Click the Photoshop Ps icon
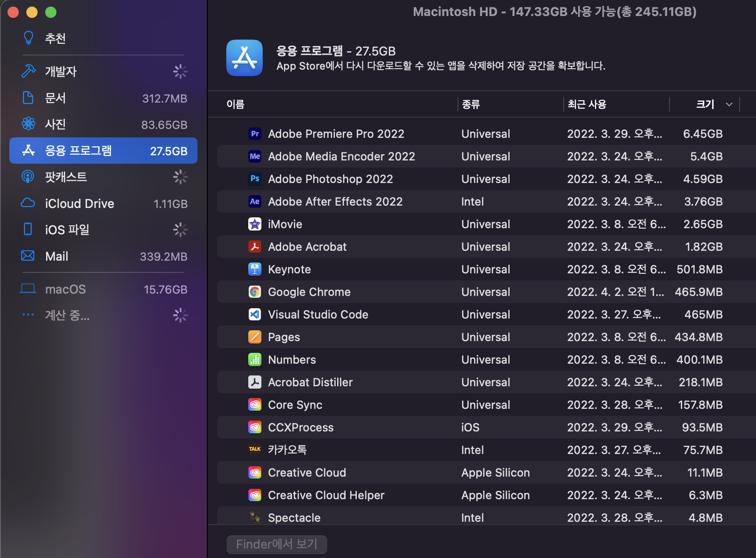756x558 pixels. tap(255, 179)
